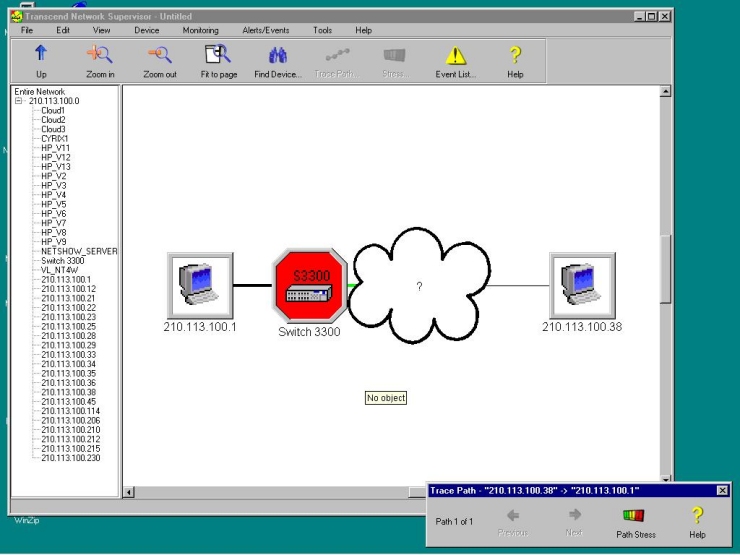Collapse the 210.113.100.0 tree node
The height and width of the screenshot is (555, 740).
click(18, 101)
